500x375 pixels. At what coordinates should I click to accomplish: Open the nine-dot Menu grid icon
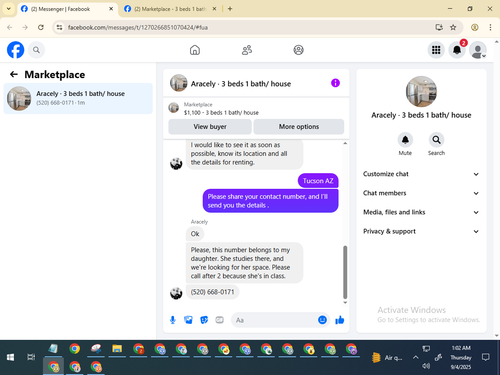coord(436,50)
